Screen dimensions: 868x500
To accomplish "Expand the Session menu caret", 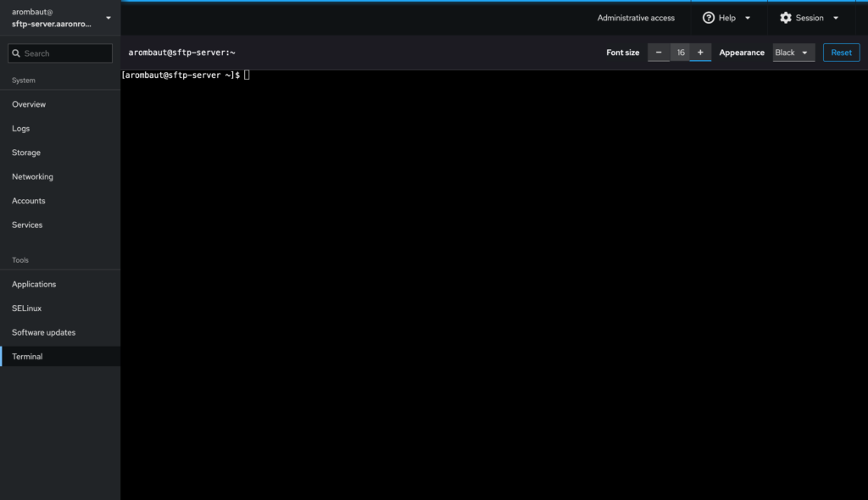I will coord(836,18).
